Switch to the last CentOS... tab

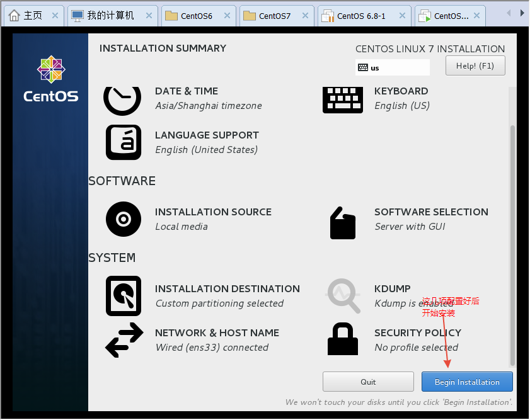[x=450, y=16]
